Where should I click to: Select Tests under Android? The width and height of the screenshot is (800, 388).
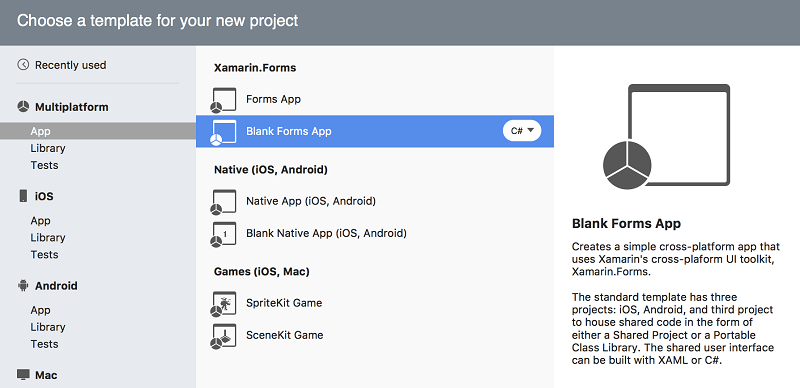(x=44, y=344)
